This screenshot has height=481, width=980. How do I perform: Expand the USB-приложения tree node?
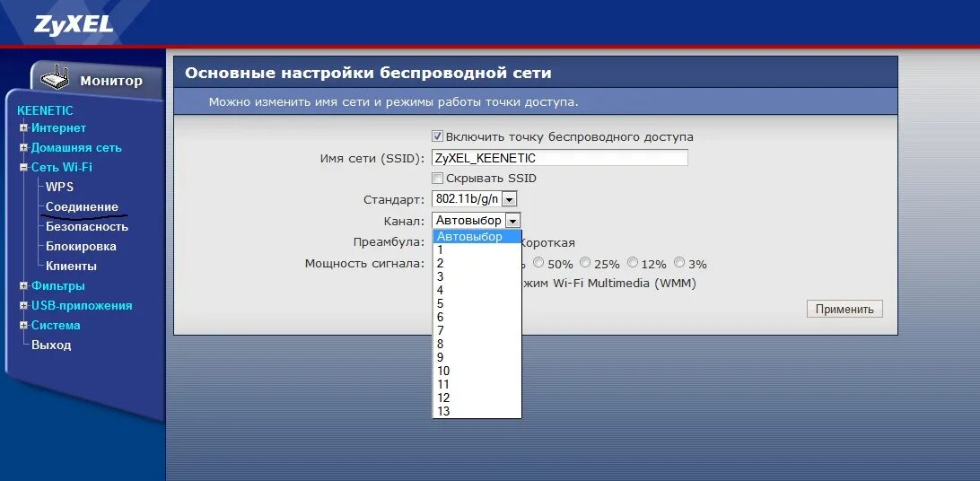[x=23, y=306]
